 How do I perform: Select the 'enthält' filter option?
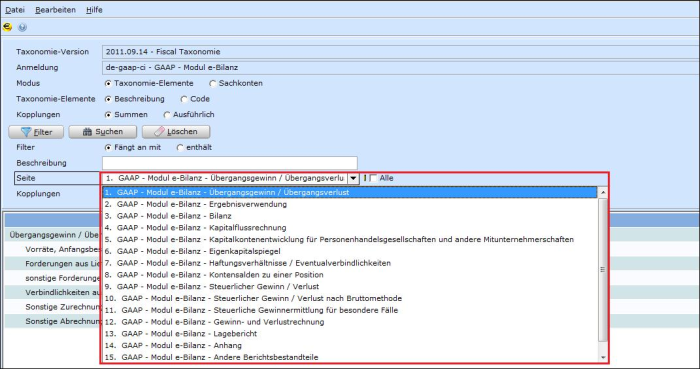(x=180, y=147)
